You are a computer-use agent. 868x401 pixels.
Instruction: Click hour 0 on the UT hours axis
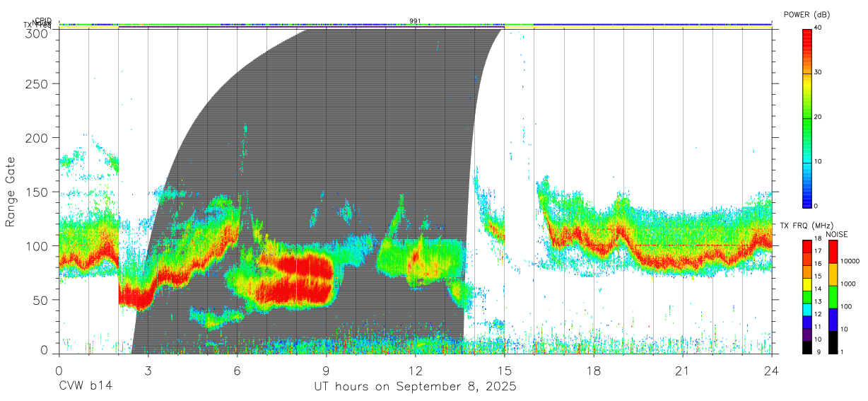(59, 370)
